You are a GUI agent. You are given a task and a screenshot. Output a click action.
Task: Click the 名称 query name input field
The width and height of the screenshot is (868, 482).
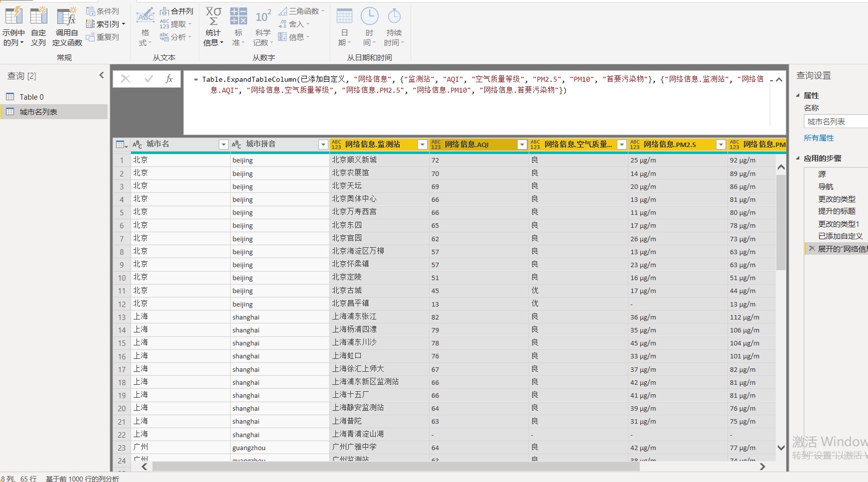pos(836,122)
